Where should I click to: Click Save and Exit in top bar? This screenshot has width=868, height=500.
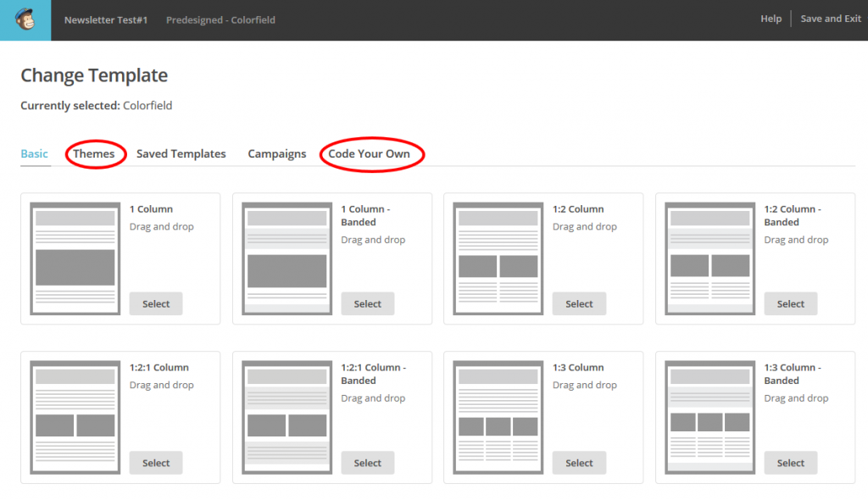point(831,19)
